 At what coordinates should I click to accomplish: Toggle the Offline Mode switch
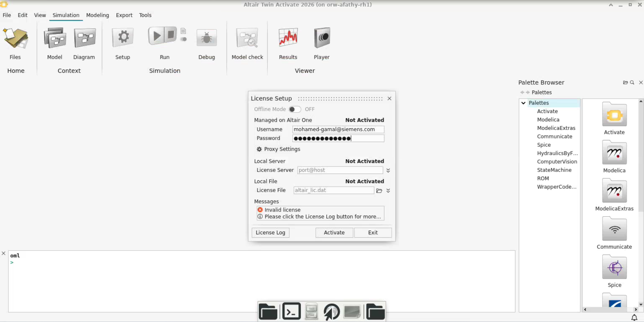tap(295, 109)
